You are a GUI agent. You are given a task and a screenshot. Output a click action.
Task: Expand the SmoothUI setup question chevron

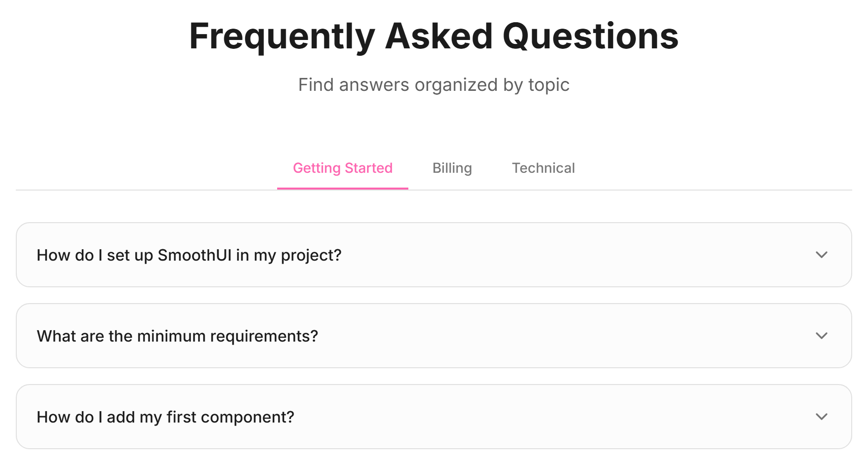coord(822,255)
